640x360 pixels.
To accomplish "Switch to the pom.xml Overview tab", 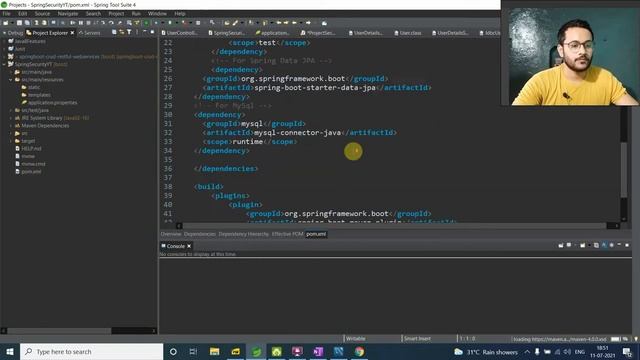I will pos(171,234).
